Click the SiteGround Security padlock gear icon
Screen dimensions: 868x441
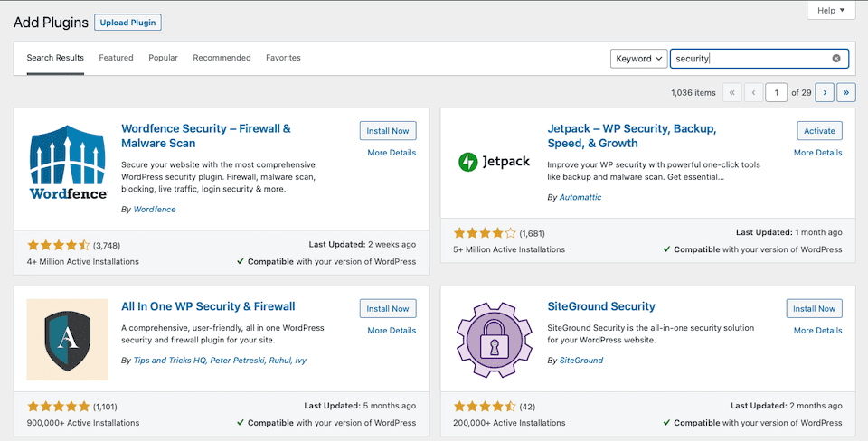(x=494, y=340)
